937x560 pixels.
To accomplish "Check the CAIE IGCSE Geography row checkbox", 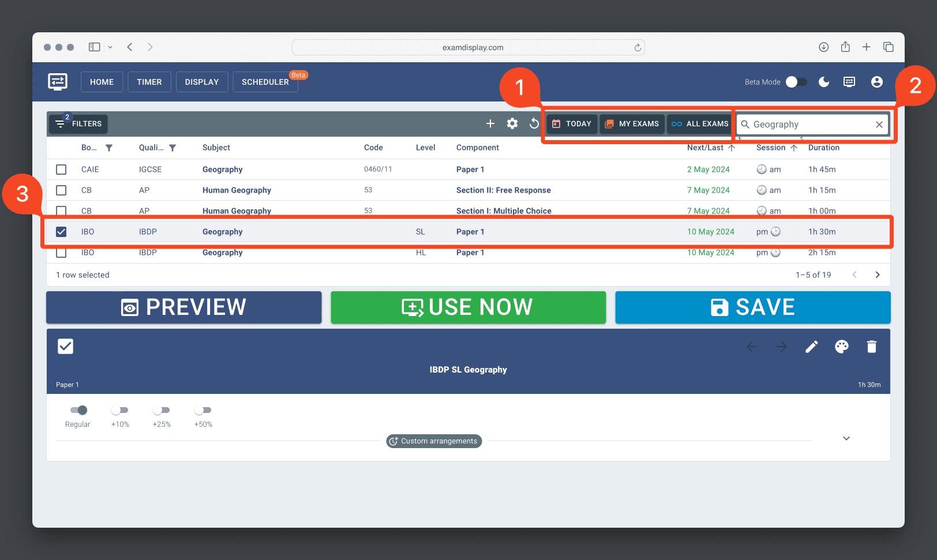I will [x=61, y=169].
